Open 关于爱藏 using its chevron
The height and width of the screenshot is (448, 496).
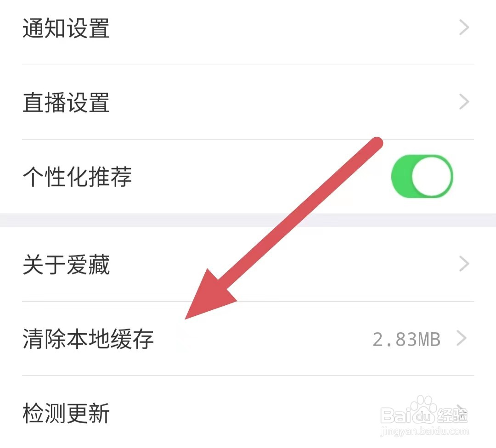(x=464, y=264)
